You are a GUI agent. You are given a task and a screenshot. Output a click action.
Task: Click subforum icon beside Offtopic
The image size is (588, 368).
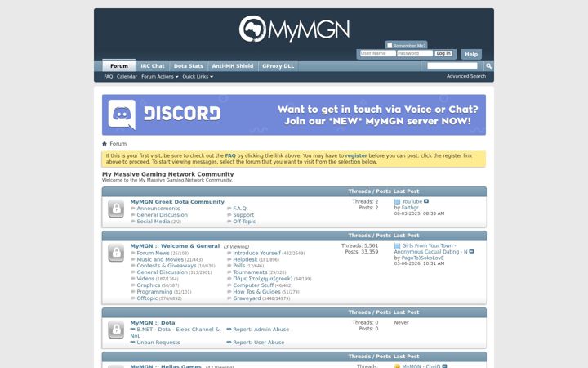tap(133, 298)
